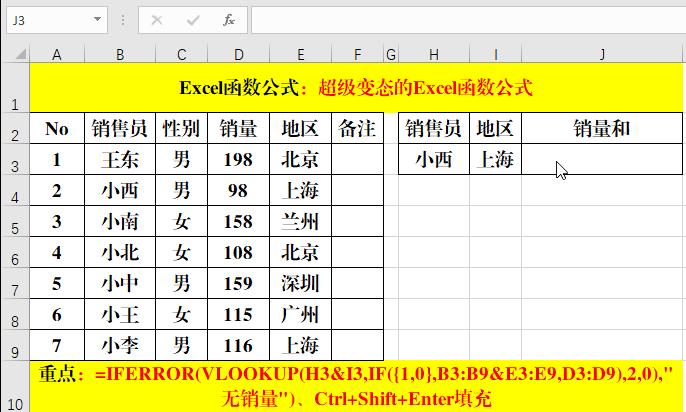Select row 8 header

(15, 314)
